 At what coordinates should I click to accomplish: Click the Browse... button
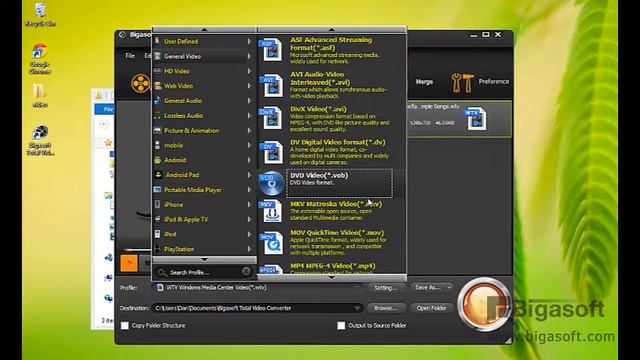click(x=386, y=308)
